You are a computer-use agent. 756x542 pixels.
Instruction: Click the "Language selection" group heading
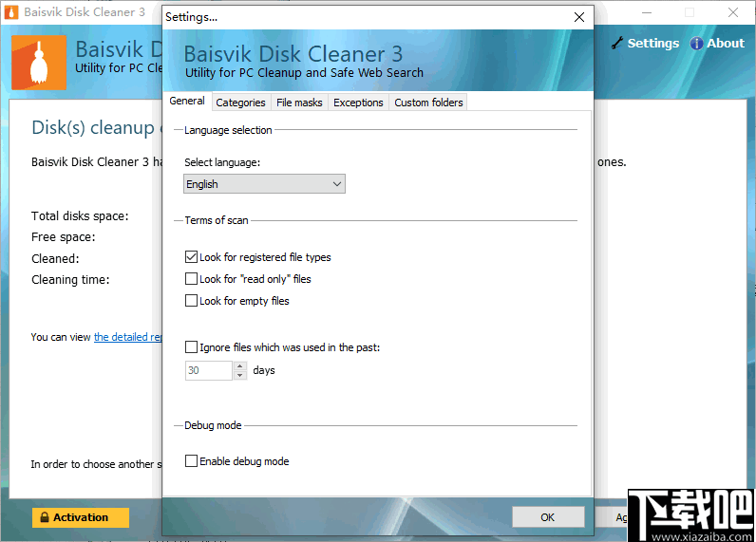click(228, 130)
